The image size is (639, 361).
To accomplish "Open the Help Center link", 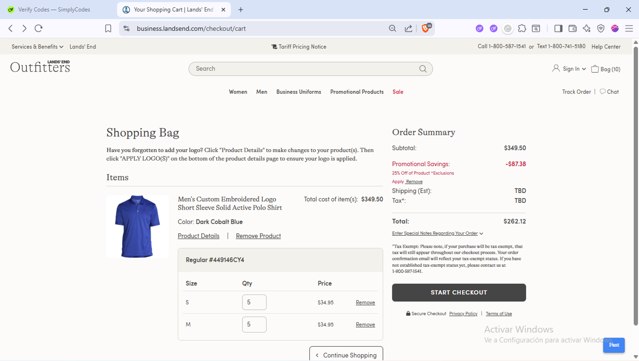I will pyautogui.click(x=606, y=46).
